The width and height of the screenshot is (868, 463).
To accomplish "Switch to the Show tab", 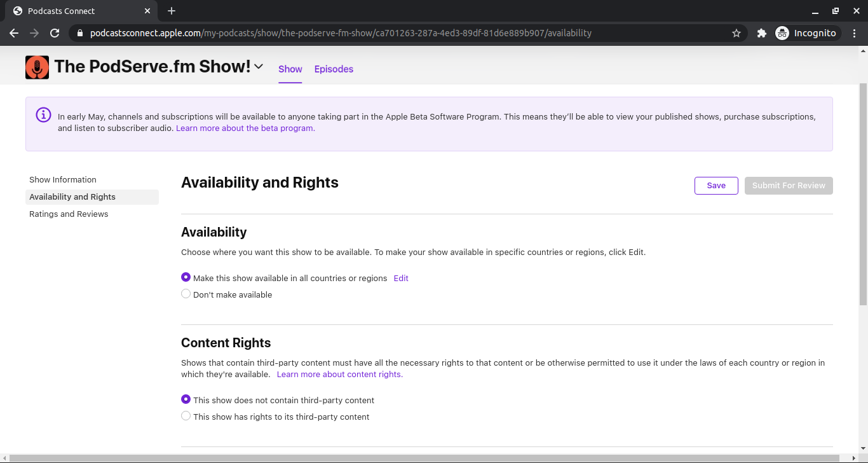I will coord(290,69).
